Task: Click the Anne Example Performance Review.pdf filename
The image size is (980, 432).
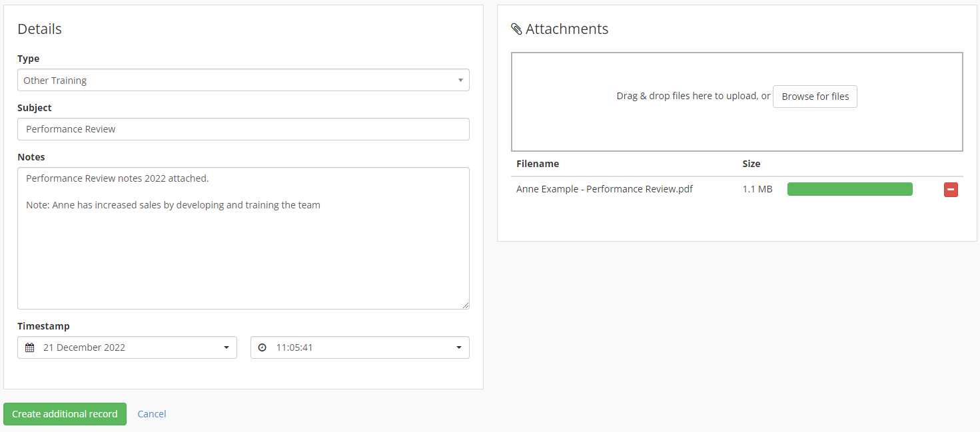Action: pos(604,189)
